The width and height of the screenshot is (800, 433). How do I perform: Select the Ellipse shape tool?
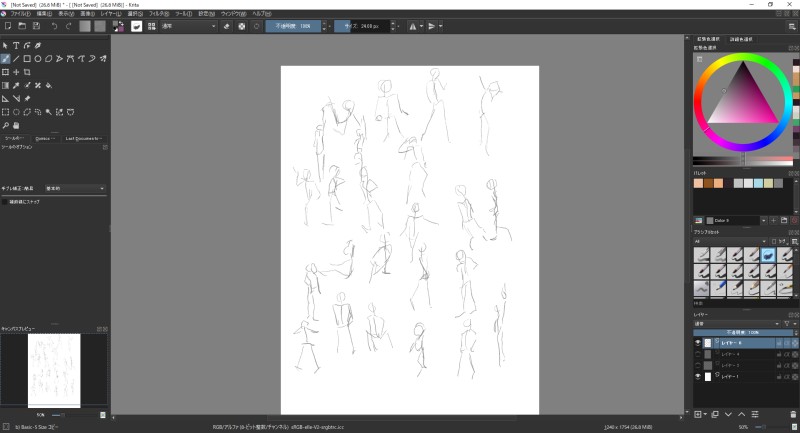click(x=38, y=59)
